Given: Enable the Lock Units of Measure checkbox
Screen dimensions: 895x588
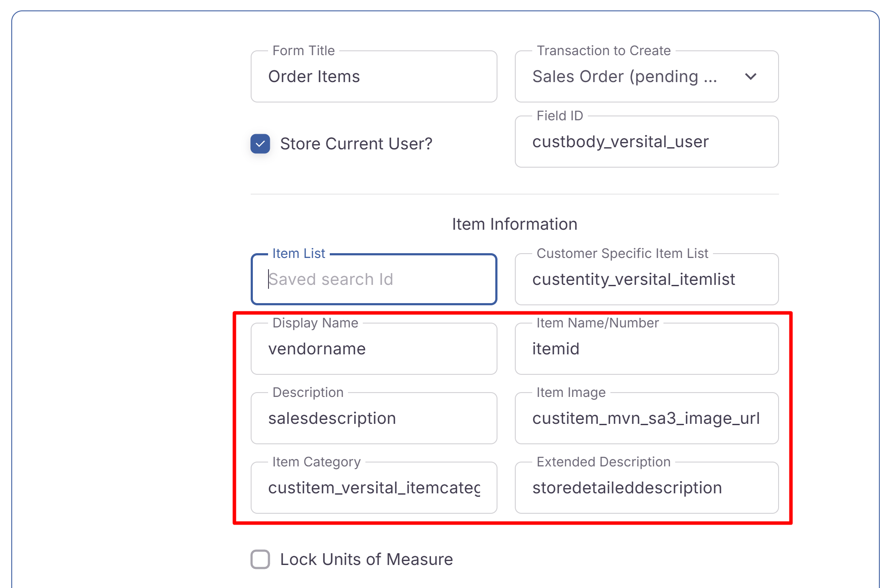Looking at the screenshot, I should pyautogui.click(x=260, y=559).
